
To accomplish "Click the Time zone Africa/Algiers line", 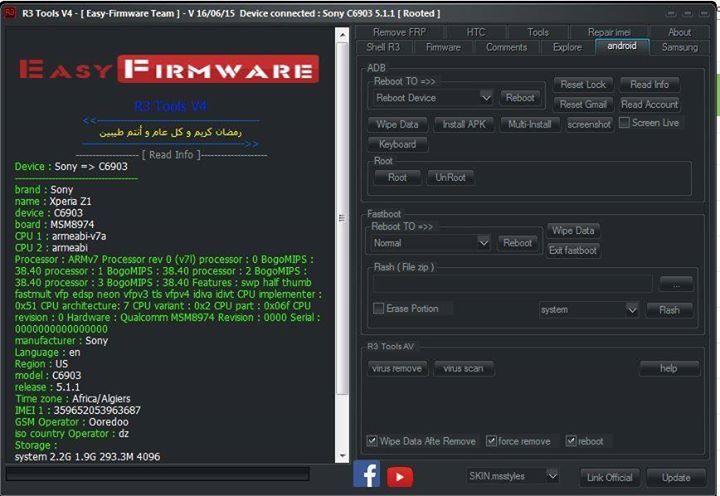I will point(73,399).
